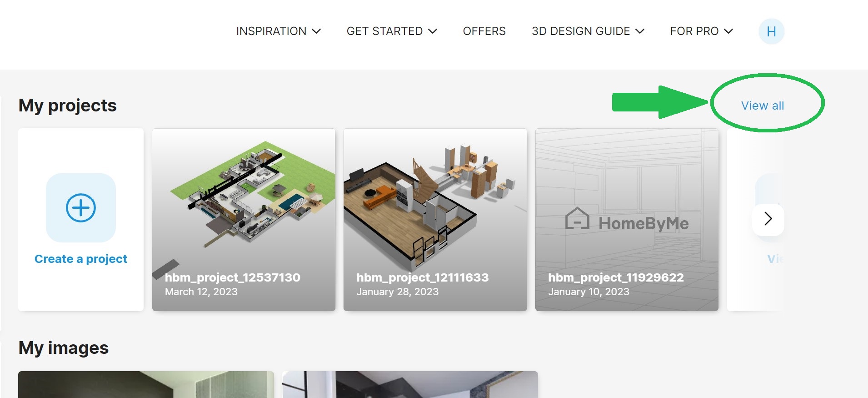Open the OFFERS menu item
Image resolution: width=868 pixels, height=398 pixels.
click(484, 31)
